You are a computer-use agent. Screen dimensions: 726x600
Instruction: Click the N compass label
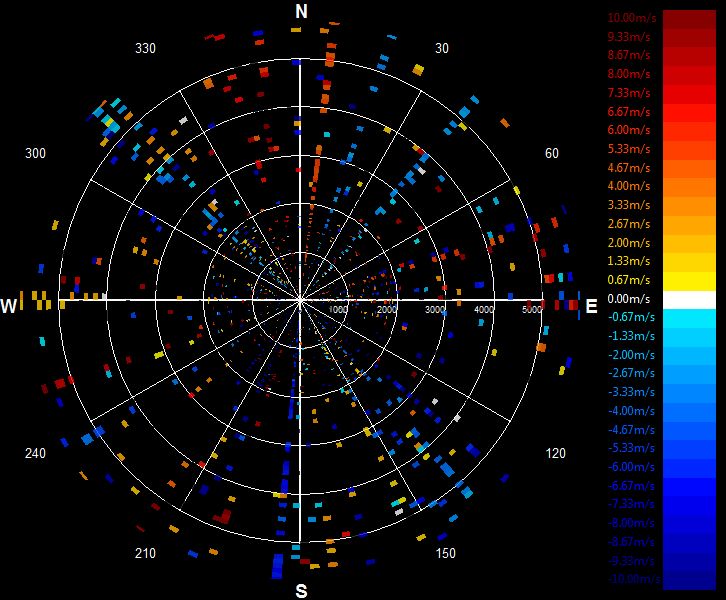tap(301, 11)
